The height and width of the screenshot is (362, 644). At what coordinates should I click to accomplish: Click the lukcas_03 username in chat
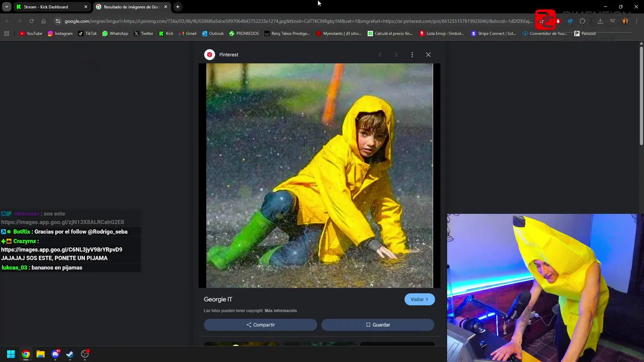(15, 268)
